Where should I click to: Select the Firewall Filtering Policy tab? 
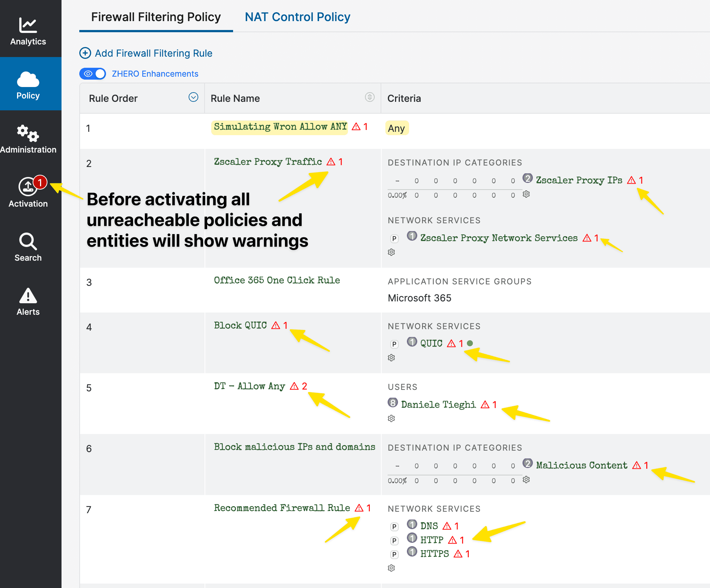tap(156, 17)
